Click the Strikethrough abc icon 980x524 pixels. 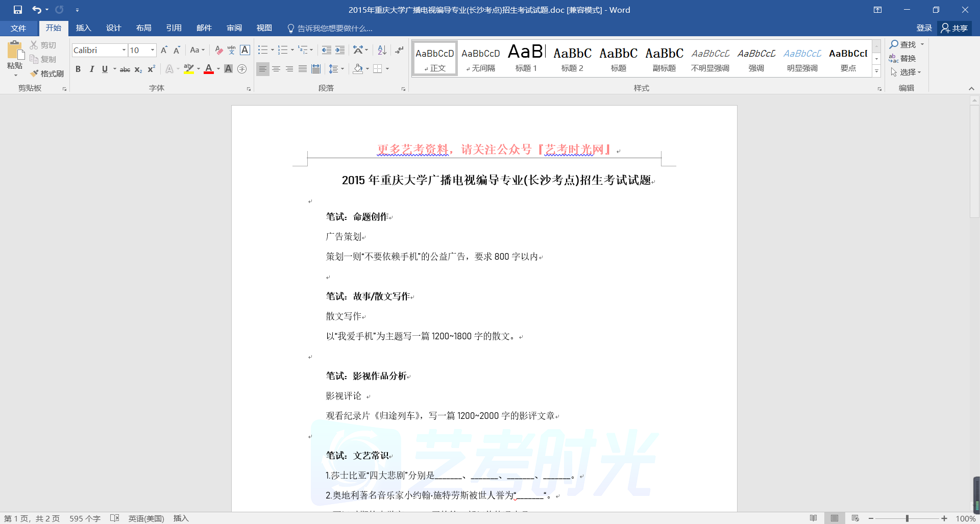point(125,69)
